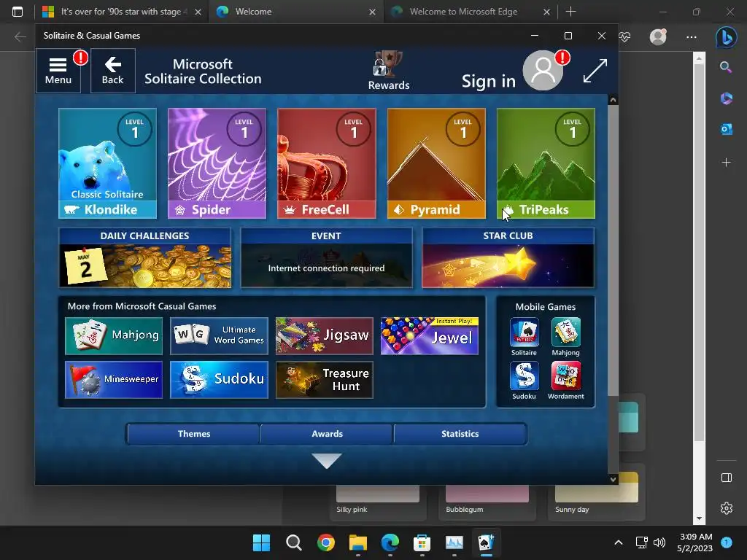Play the Pyramid solitaire game
This screenshot has width=747, height=560.
[x=436, y=163]
